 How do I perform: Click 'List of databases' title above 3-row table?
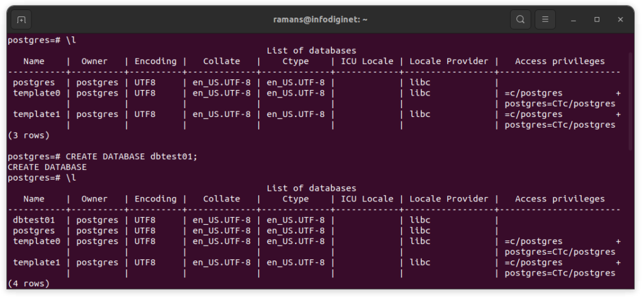click(311, 50)
